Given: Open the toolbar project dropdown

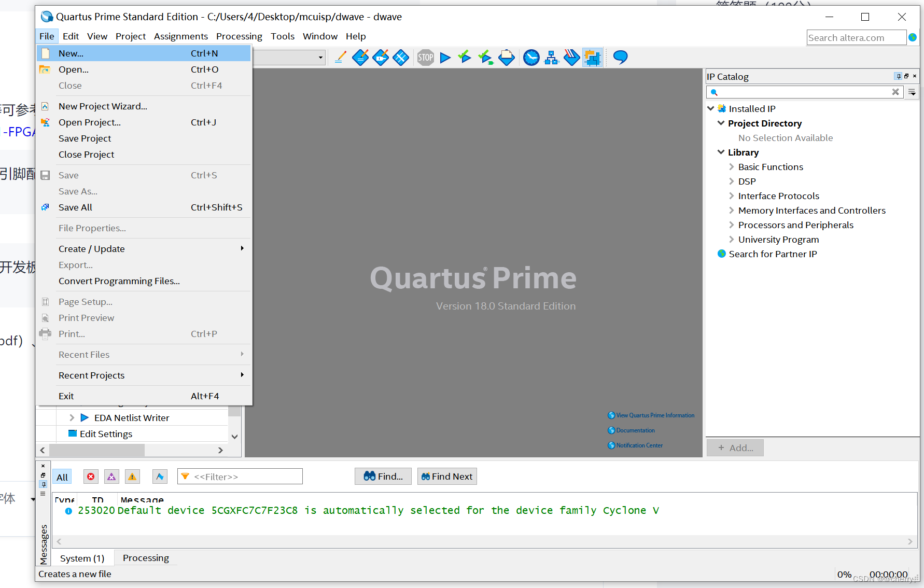Looking at the screenshot, I should [320, 58].
